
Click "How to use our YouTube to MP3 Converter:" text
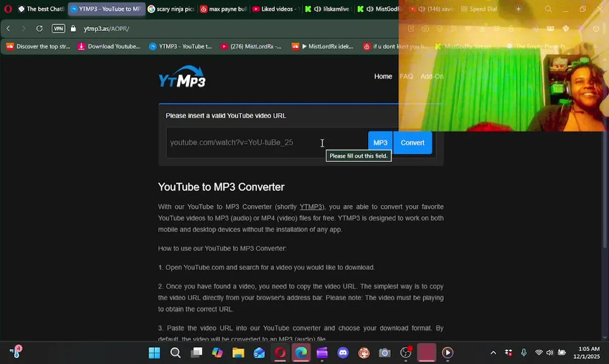[222, 248]
